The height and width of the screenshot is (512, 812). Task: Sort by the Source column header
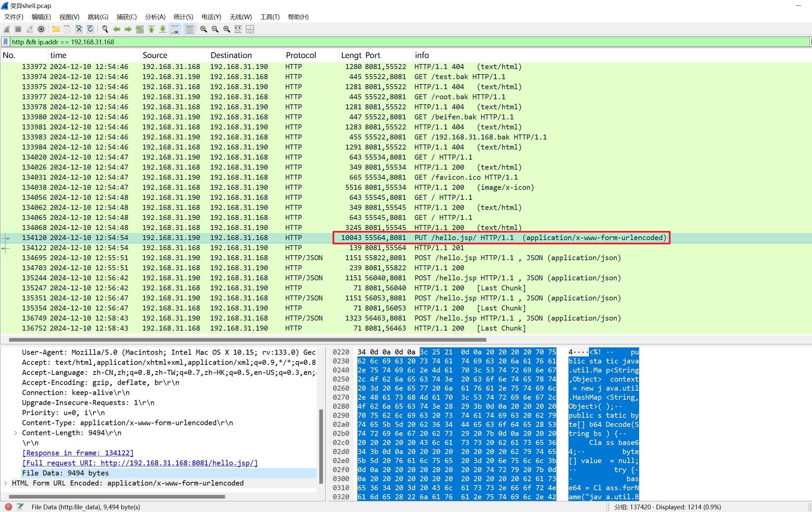[x=174, y=55]
